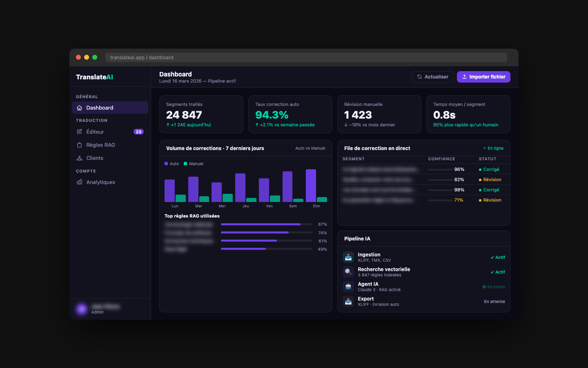Click the En cours status dot for Agent IA
The image size is (588, 368).
(484, 287)
